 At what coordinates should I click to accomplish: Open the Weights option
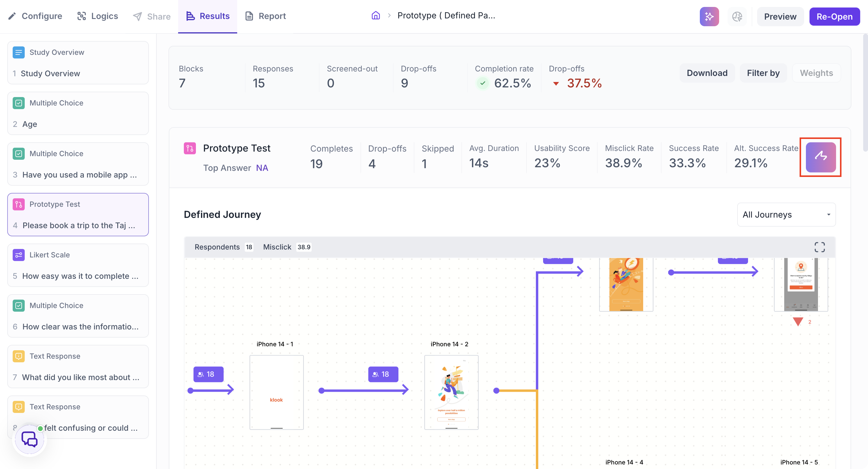point(816,73)
